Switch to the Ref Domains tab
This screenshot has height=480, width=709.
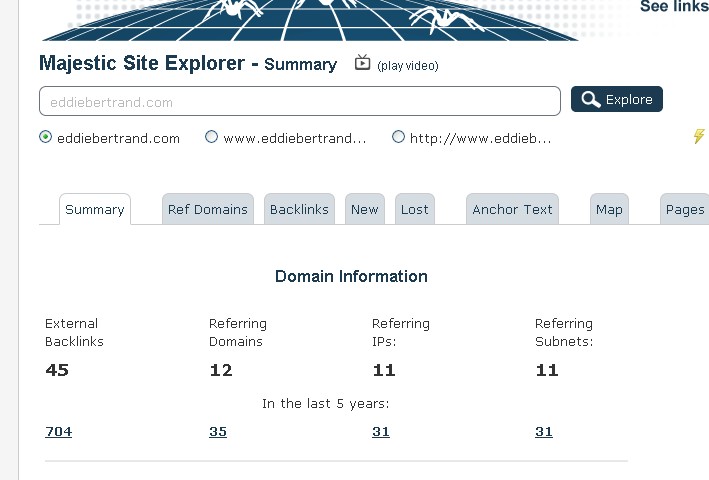click(208, 209)
